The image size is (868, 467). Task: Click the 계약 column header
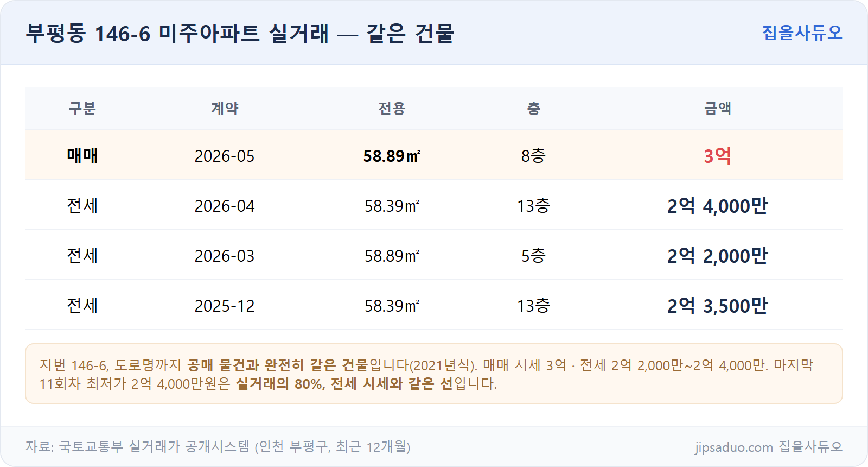225,109
